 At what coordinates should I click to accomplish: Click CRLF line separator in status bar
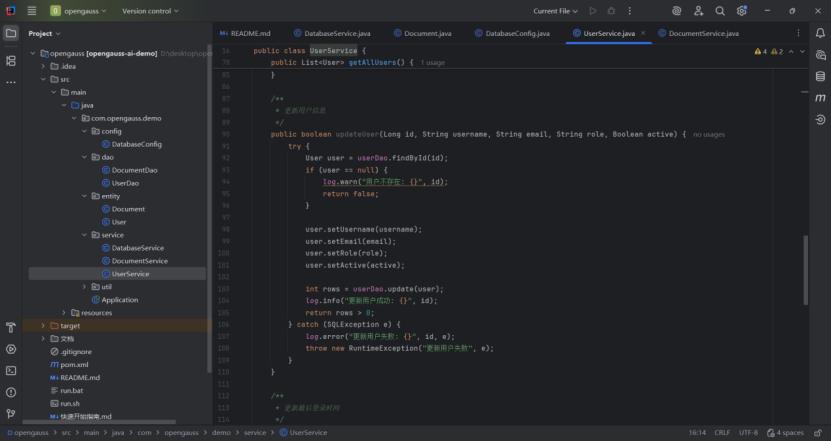722,432
